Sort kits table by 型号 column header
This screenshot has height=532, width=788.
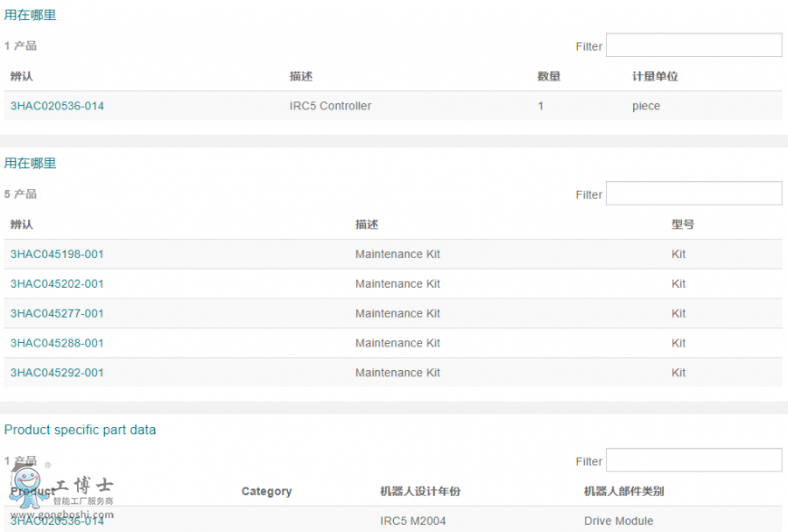click(683, 225)
